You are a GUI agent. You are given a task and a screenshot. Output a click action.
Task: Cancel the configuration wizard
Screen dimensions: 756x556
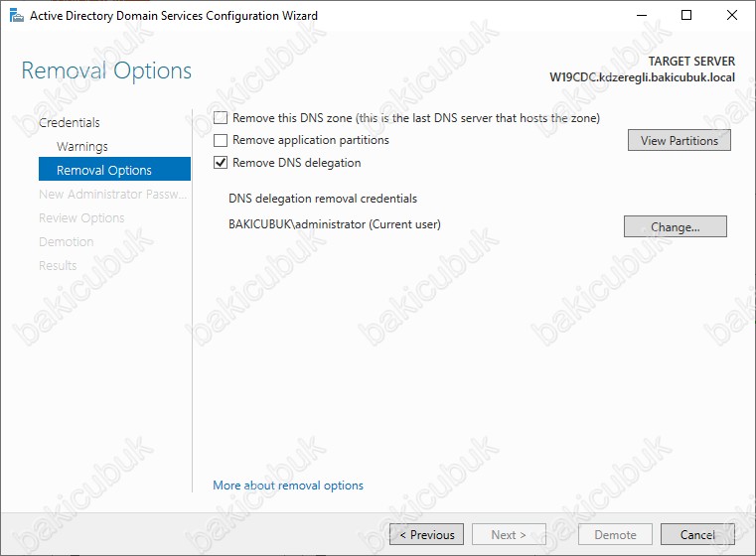[697, 534]
